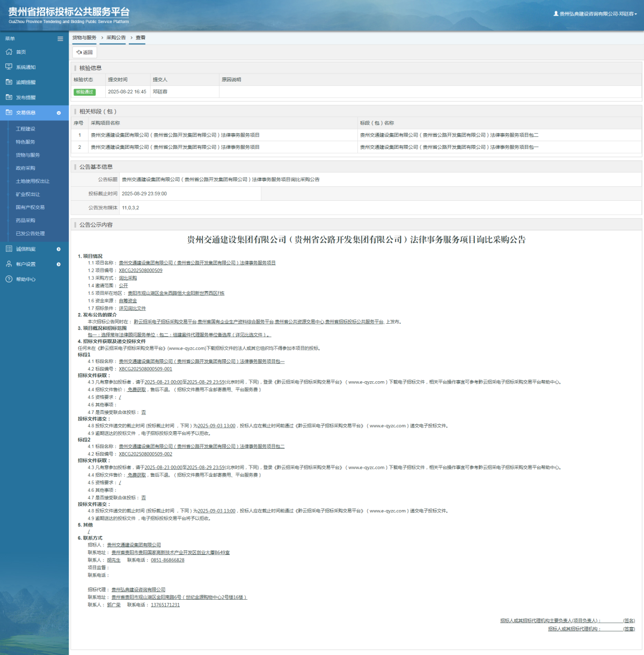Click the list icon beside 诚信档案
The image size is (644, 655).
point(9,249)
